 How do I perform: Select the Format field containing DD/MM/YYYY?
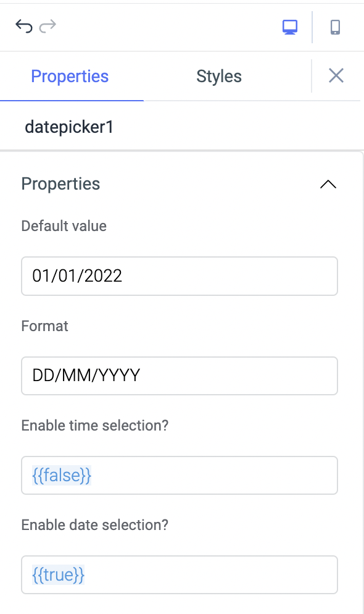(x=179, y=376)
